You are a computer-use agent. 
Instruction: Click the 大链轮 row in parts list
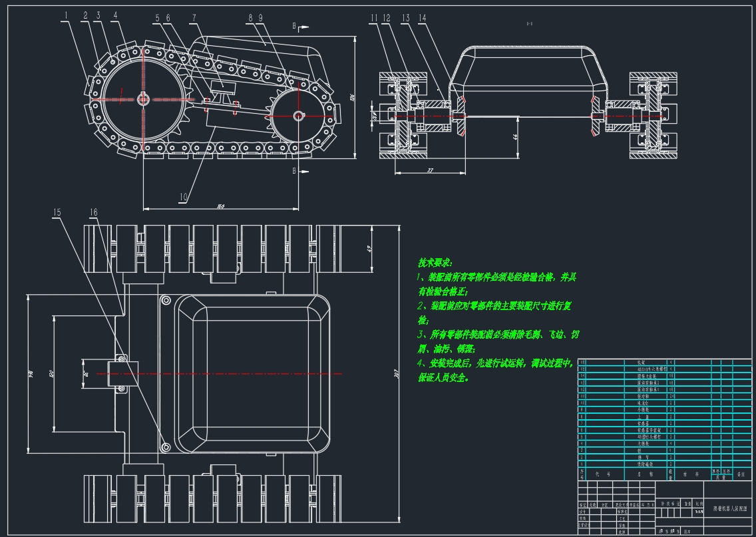(665, 443)
